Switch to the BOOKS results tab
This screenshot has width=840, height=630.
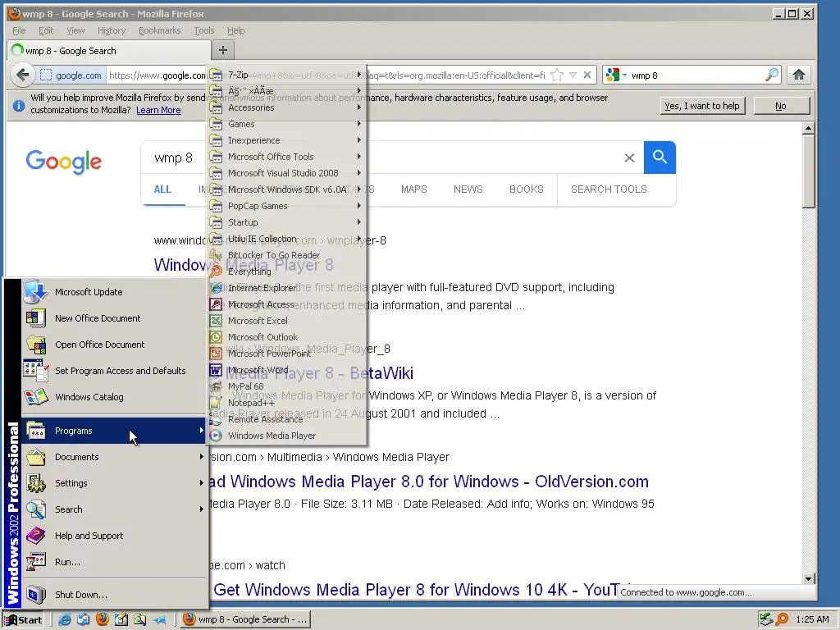[527, 189]
